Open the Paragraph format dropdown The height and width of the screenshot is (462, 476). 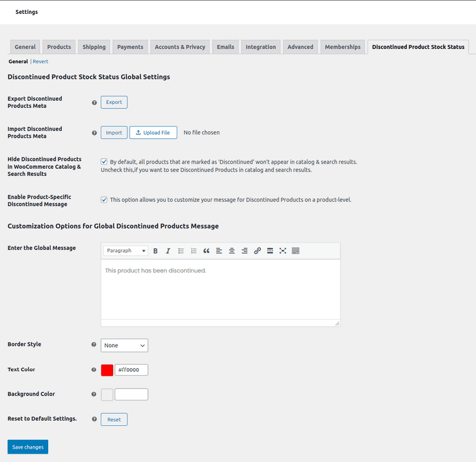click(x=126, y=251)
